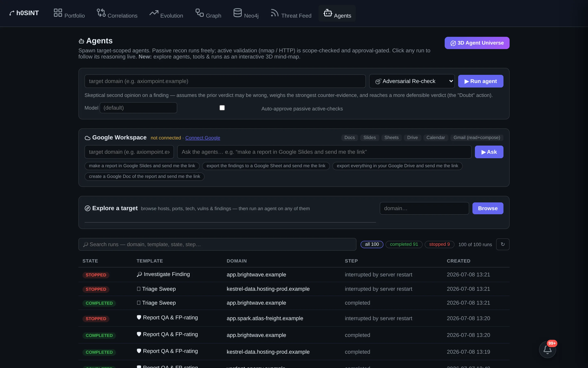Open the Graph nodes icon
This screenshot has width=588, height=368.
(x=199, y=13)
